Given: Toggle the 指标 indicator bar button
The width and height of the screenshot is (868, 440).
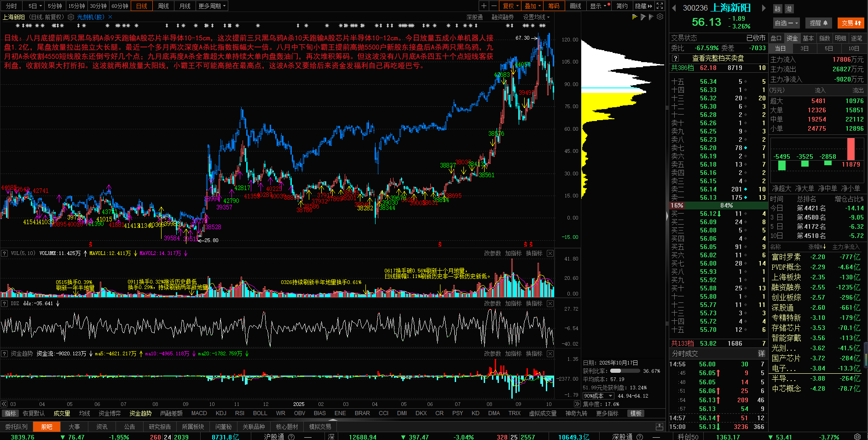Looking at the screenshot, I should [x=10, y=413].
